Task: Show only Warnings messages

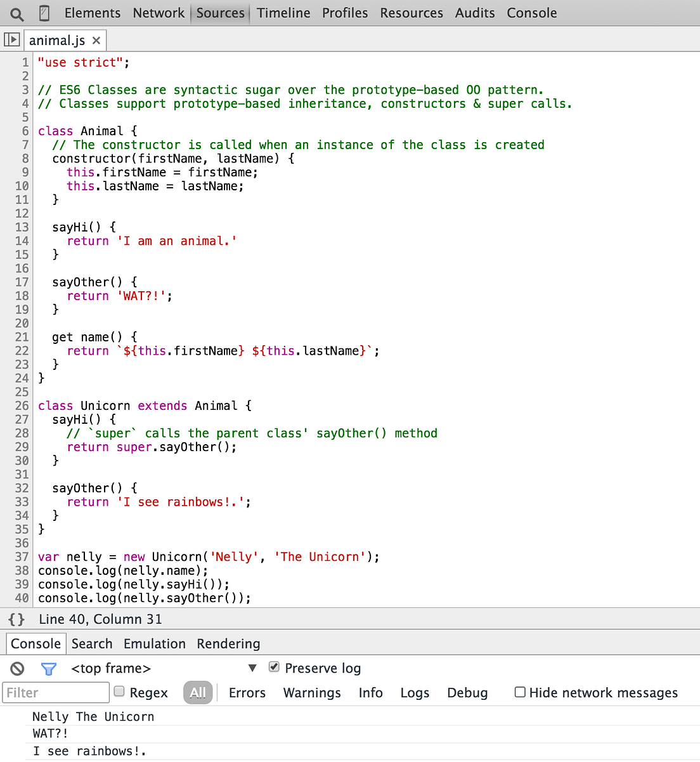Action: click(x=311, y=692)
